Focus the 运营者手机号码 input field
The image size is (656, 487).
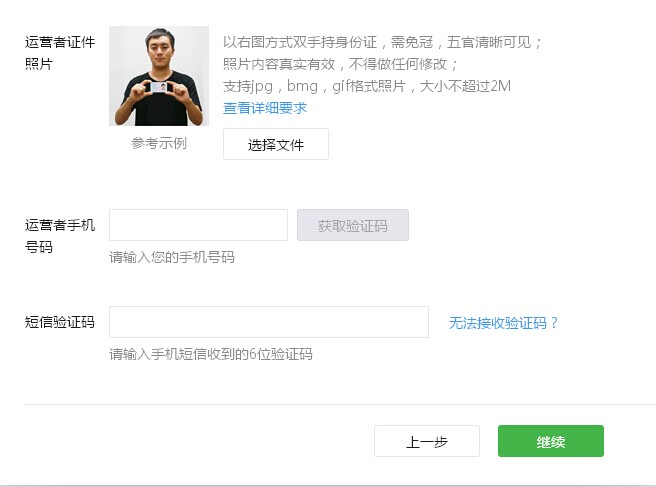click(x=198, y=225)
